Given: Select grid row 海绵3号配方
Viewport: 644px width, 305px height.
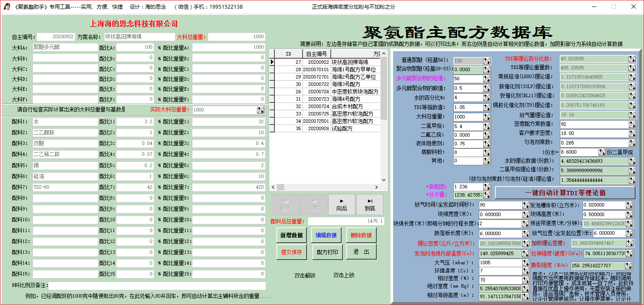Looking at the screenshot, I should click(328, 84).
